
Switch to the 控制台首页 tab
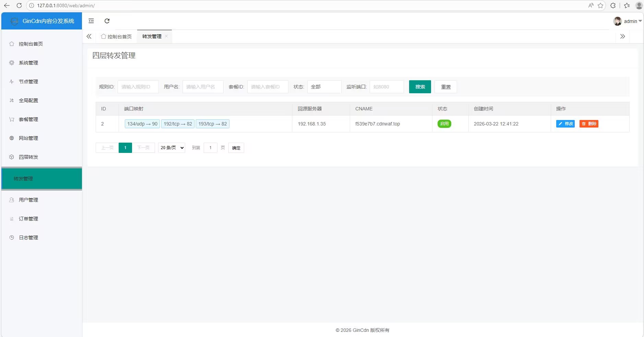[x=116, y=37]
